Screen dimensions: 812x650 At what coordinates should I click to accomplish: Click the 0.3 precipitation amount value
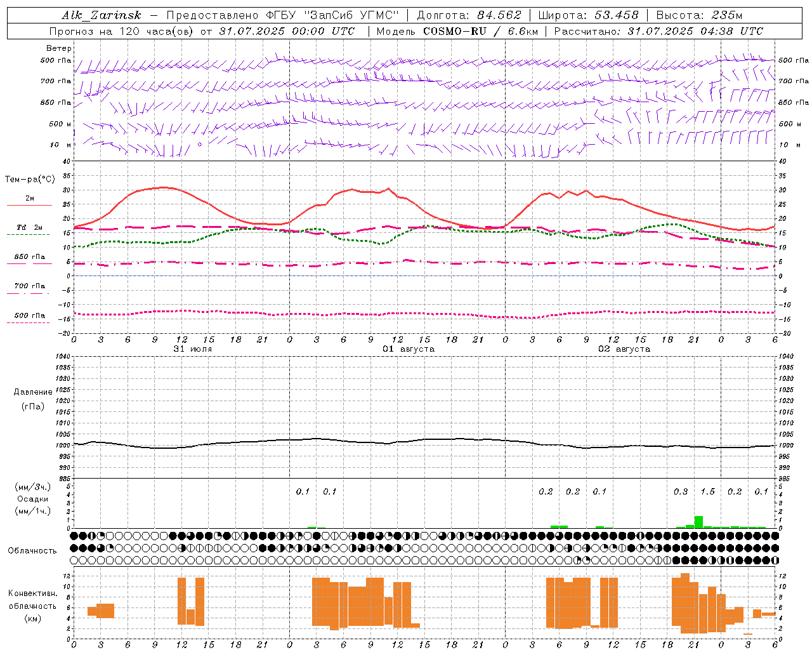(681, 491)
